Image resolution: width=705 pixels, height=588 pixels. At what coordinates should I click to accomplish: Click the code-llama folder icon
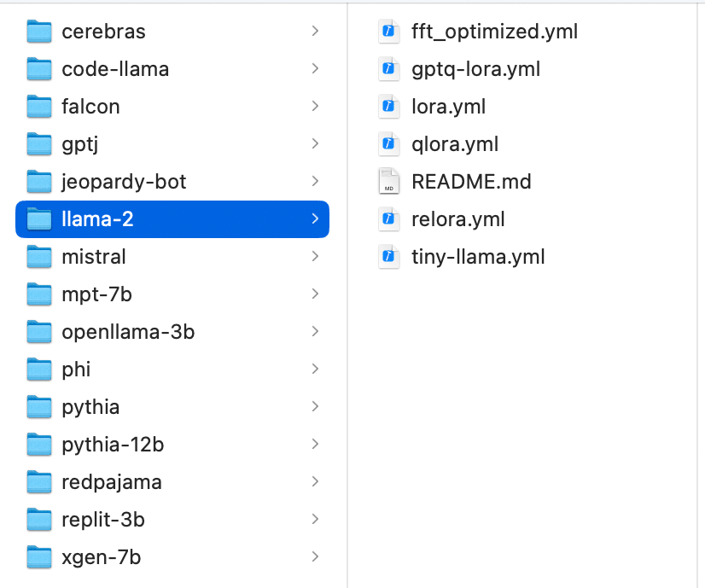tap(39, 69)
